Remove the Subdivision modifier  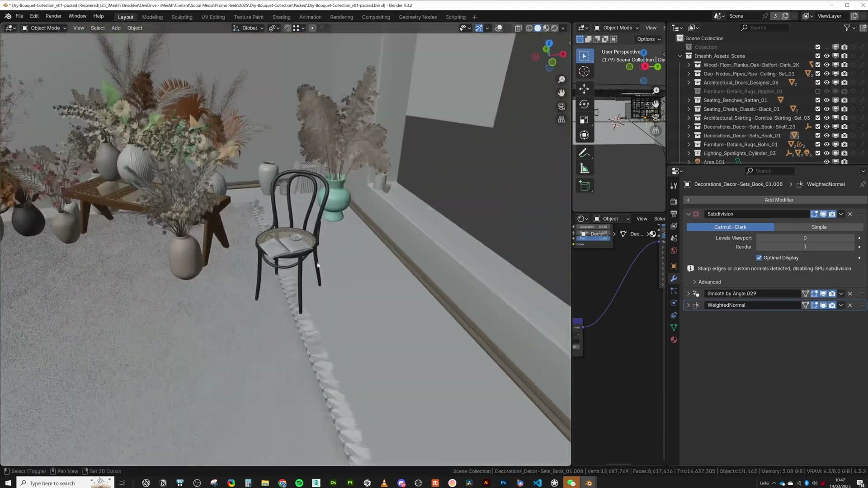(850, 214)
